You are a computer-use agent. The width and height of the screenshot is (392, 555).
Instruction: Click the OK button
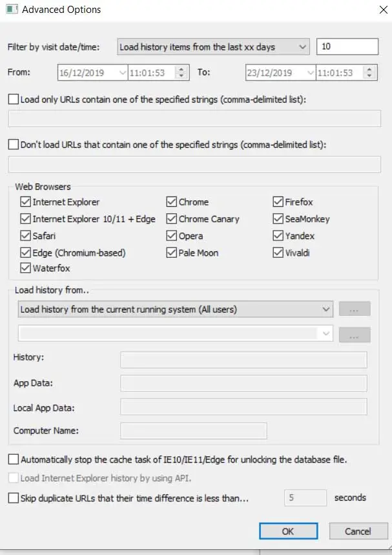click(x=288, y=531)
